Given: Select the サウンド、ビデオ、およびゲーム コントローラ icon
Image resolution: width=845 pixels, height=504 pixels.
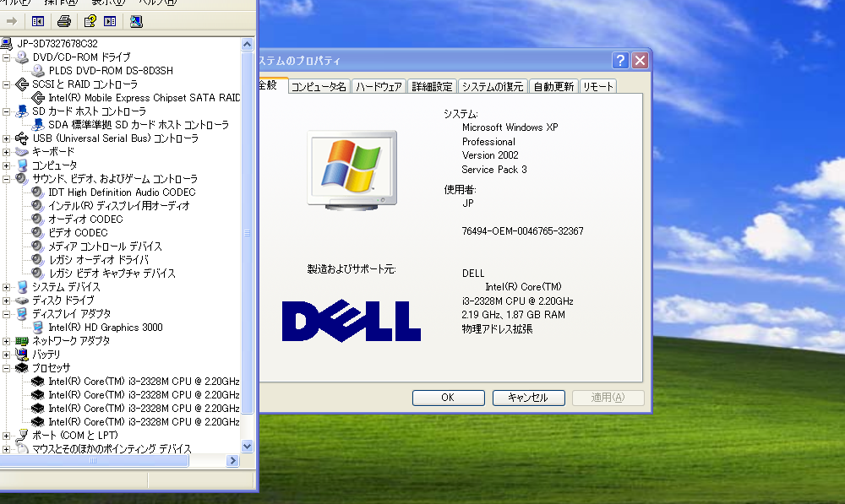Looking at the screenshot, I should 22,178.
